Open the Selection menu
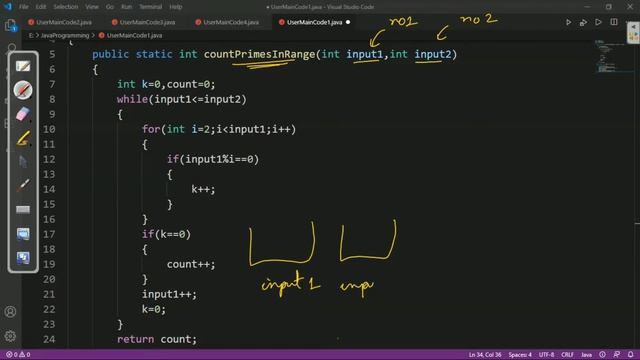The width and height of the screenshot is (640, 360). coord(66,7)
